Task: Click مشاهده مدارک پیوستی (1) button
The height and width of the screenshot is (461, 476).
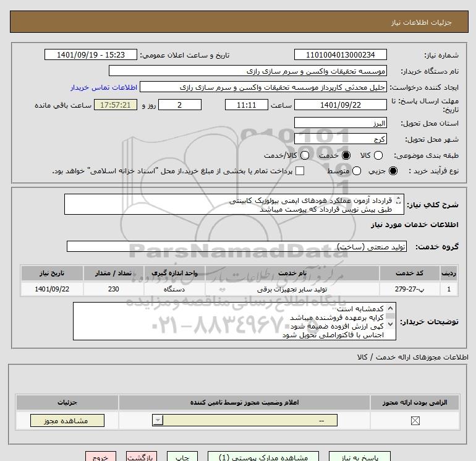Action: coord(263,457)
